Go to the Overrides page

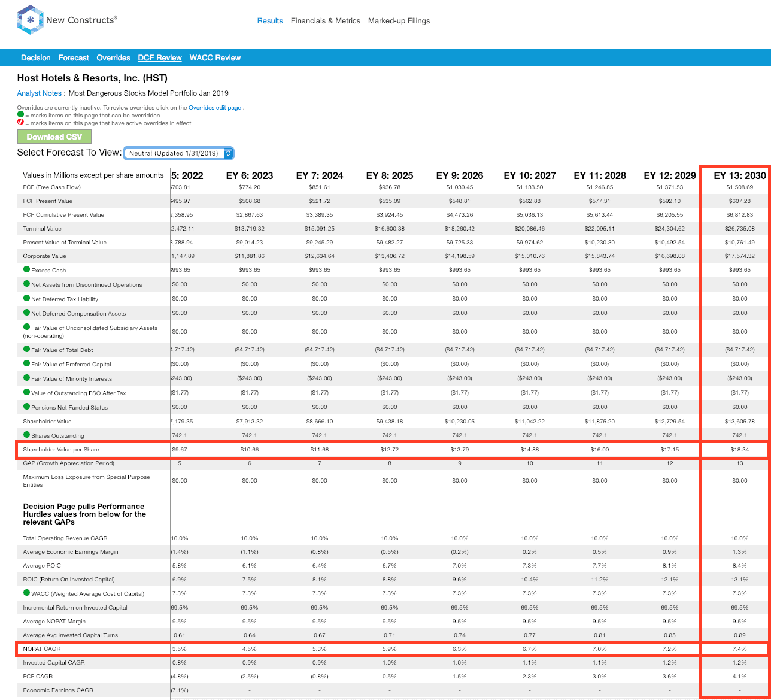(x=113, y=58)
